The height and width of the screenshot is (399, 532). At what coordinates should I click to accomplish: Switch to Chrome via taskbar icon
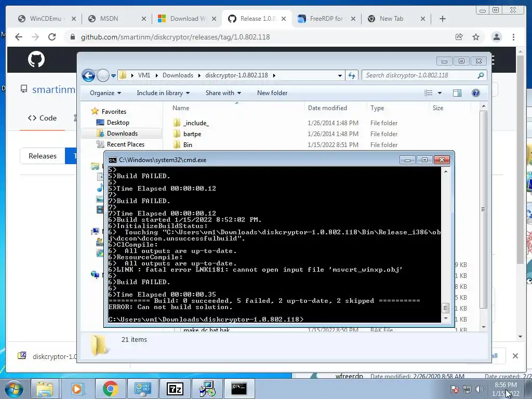coord(110,389)
